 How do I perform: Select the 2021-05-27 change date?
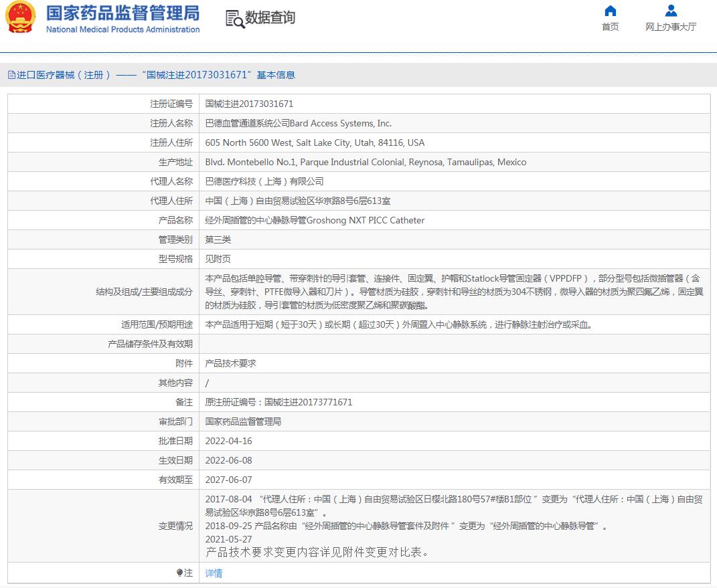click(229, 539)
